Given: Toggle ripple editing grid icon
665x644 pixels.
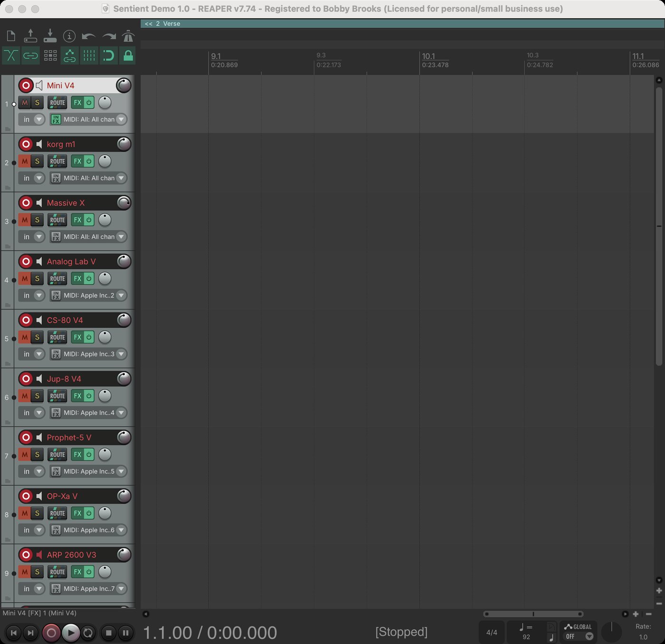Looking at the screenshot, I should point(50,56).
